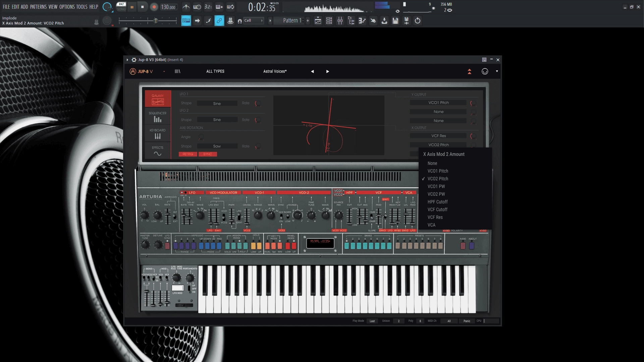Toggle the advanced panel orange arrows icon
The height and width of the screenshot is (362, 644).
(x=470, y=71)
